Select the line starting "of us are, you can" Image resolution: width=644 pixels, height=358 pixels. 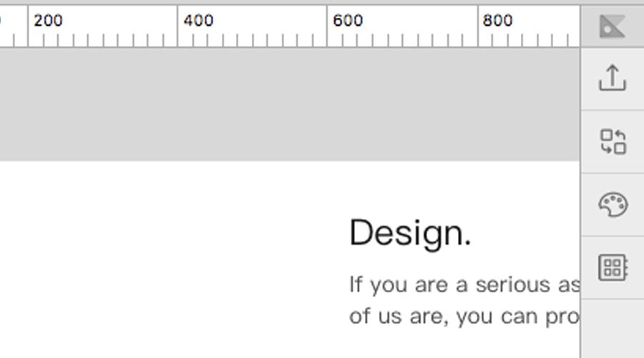click(464, 316)
